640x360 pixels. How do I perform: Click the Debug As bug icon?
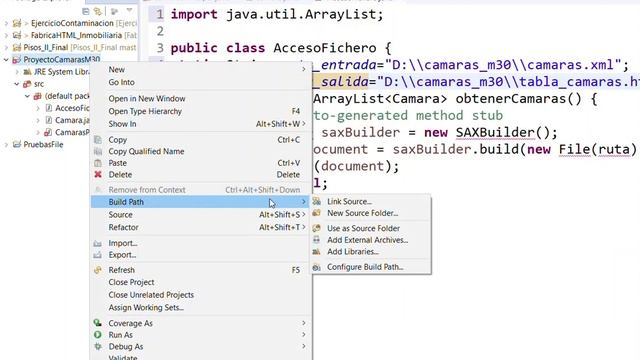click(x=98, y=346)
